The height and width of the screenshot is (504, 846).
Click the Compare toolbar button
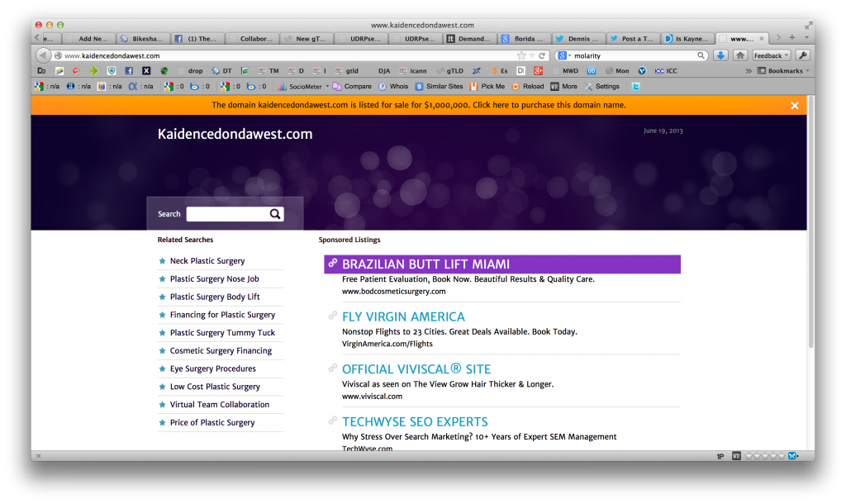click(352, 86)
